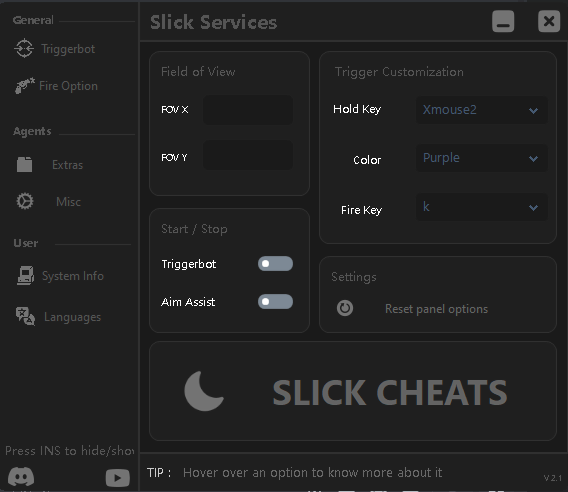This screenshot has height=492, width=568.
Task: Open the YouTube play icon link
Action: (118, 478)
